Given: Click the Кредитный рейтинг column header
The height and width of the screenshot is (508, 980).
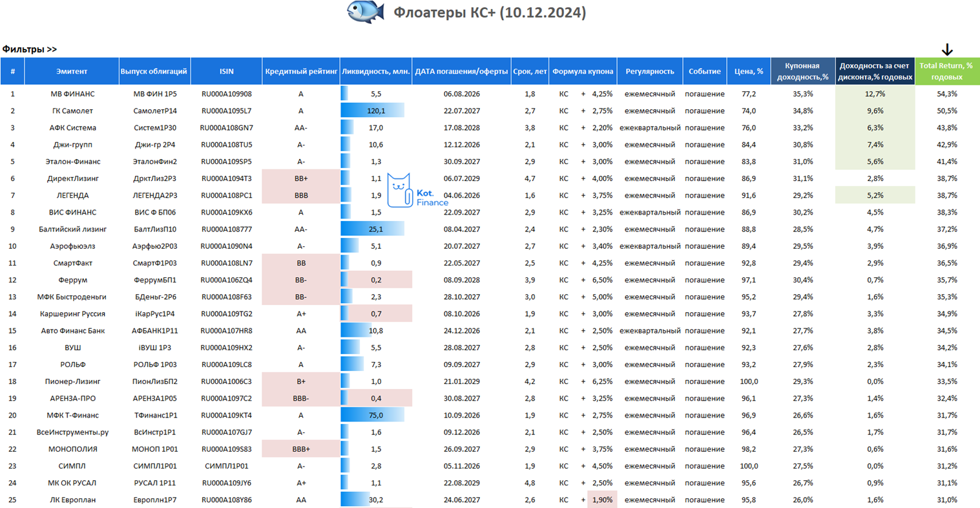Looking at the screenshot, I should [x=301, y=71].
